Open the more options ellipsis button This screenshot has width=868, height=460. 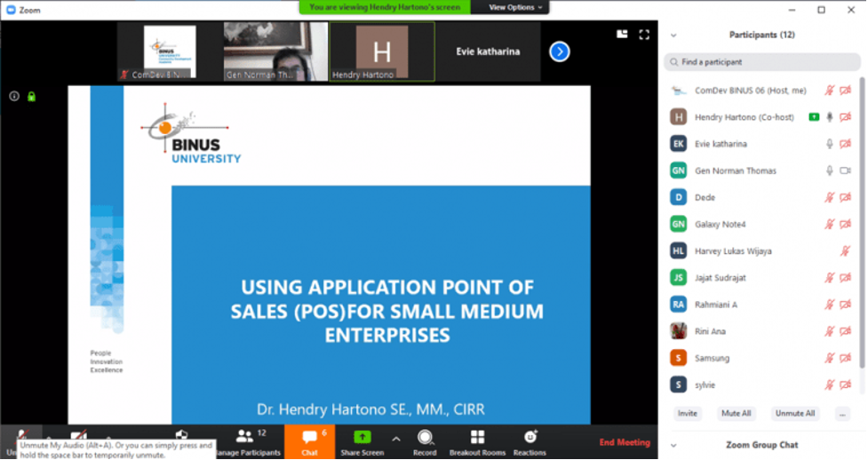(842, 414)
